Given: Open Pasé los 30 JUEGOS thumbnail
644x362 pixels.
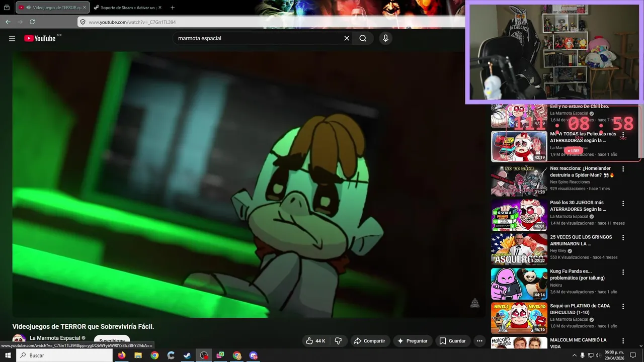Looking at the screenshot, I should tap(519, 215).
